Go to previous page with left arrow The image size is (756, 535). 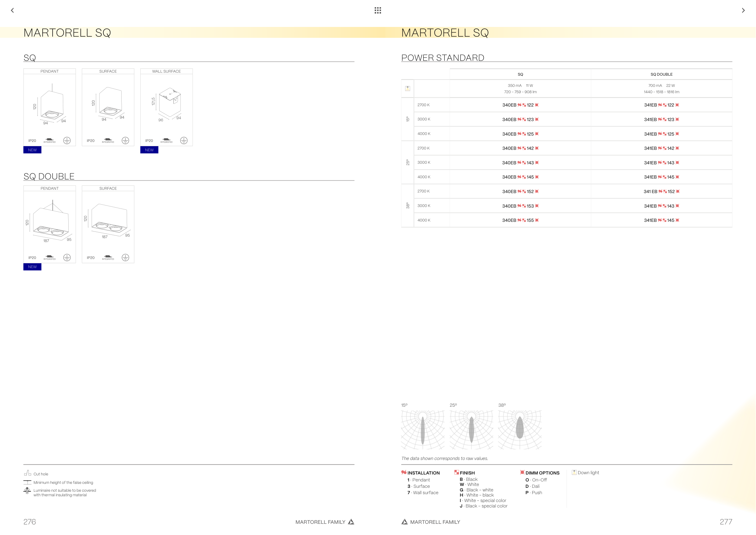(12, 10)
